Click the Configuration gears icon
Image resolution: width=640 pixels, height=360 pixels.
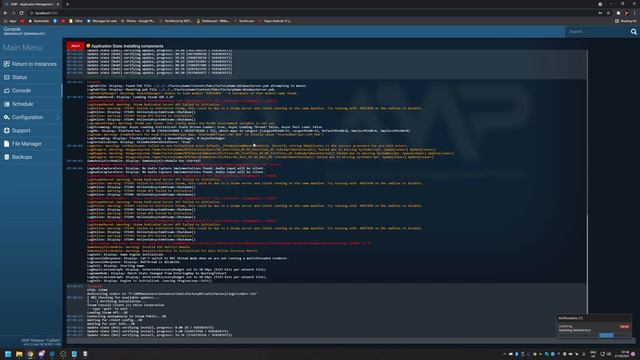click(x=7, y=117)
